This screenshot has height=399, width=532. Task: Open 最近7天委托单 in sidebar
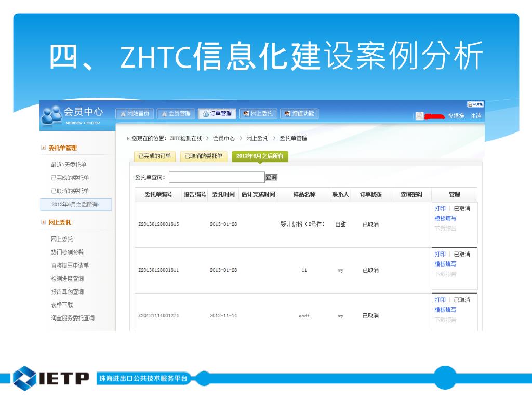pyautogui.click(x=69, y=165)
